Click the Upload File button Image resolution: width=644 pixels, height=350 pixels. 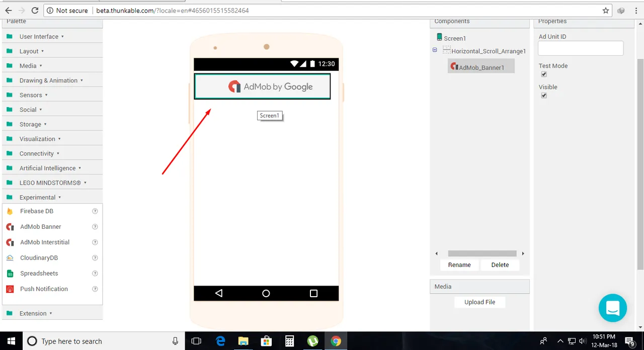479,302
